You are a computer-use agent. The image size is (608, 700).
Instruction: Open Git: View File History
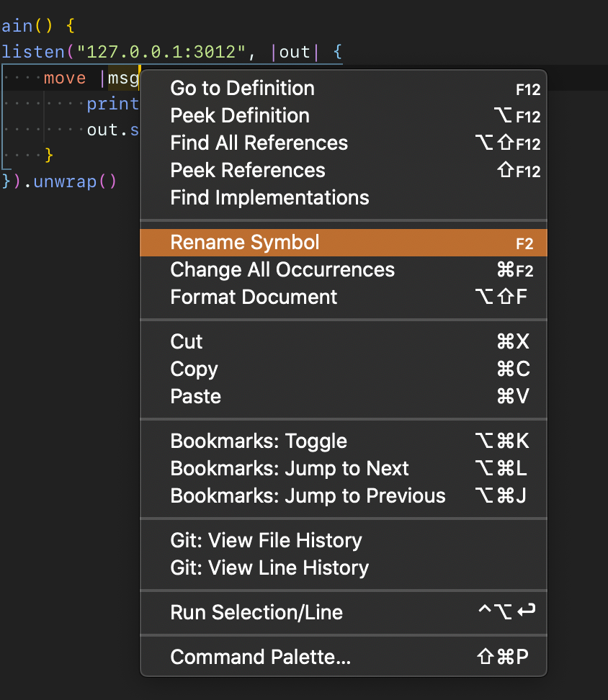click(266, 541)
